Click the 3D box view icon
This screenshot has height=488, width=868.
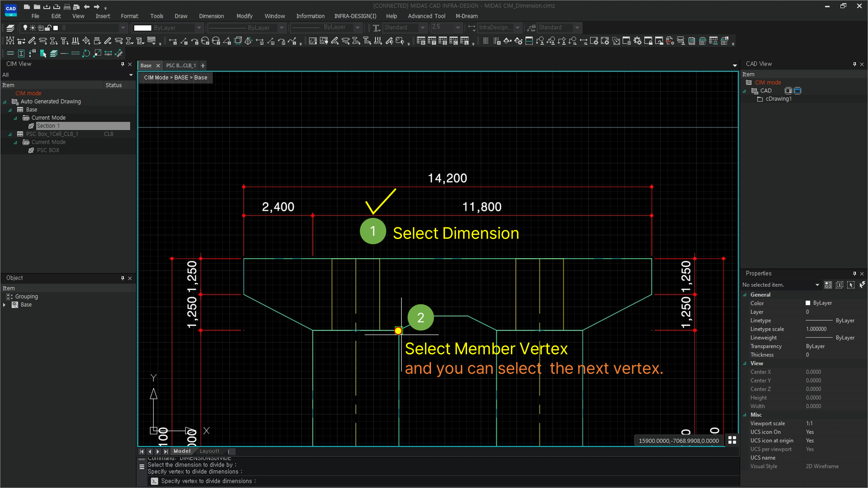[x=238, y=41]
